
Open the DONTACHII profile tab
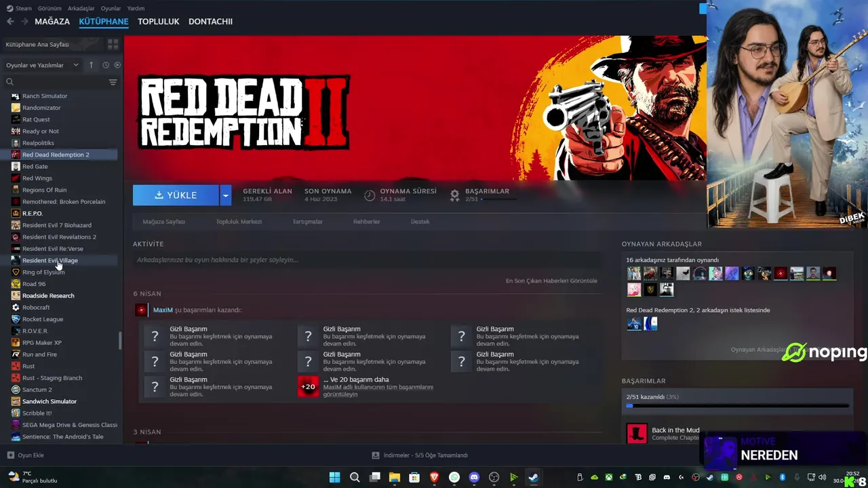coord(210,22)
